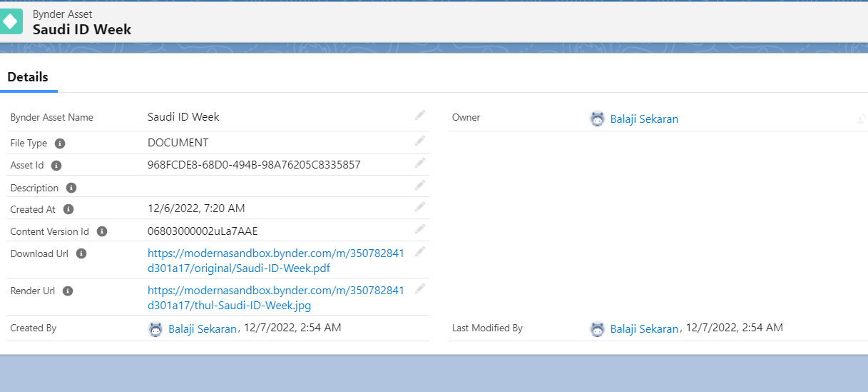Click the Last Modified By label
868x392 pixels.
[x=487, y=328]
